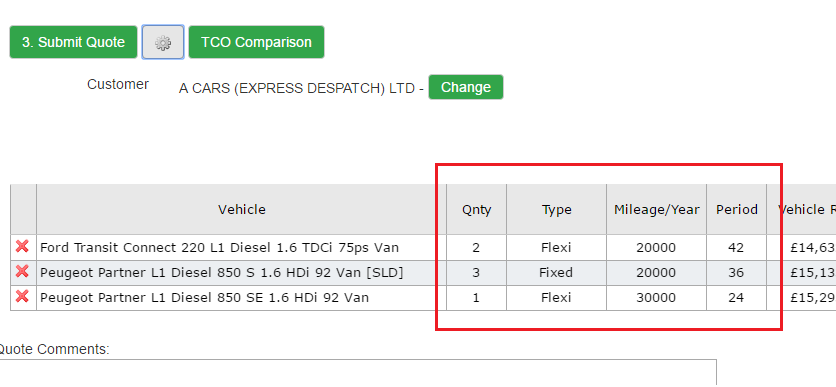Image resolution: width=836 pixels, height=387 pixels.
Task: Click the quantity 3 cell
Action: (x=477, y=272)
